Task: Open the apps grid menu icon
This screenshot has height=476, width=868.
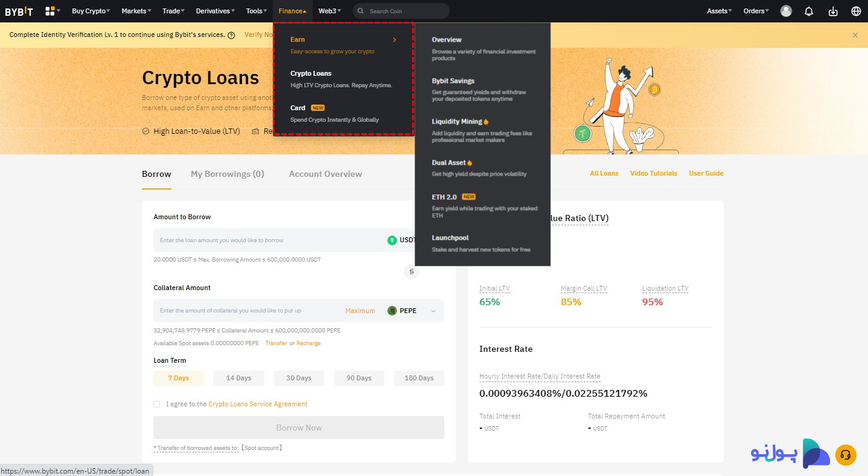Action: tap(50, 11)
